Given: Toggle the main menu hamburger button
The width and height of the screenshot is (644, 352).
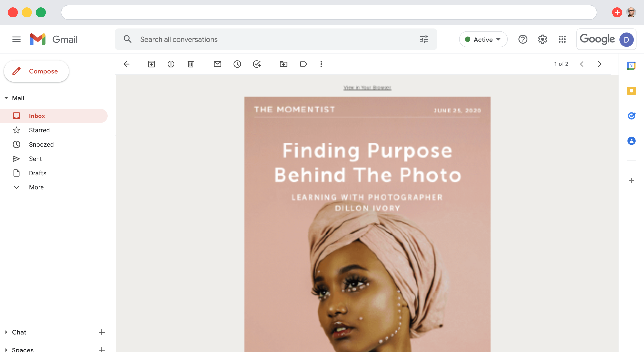Looking at the screenshot, I should 16,39.
